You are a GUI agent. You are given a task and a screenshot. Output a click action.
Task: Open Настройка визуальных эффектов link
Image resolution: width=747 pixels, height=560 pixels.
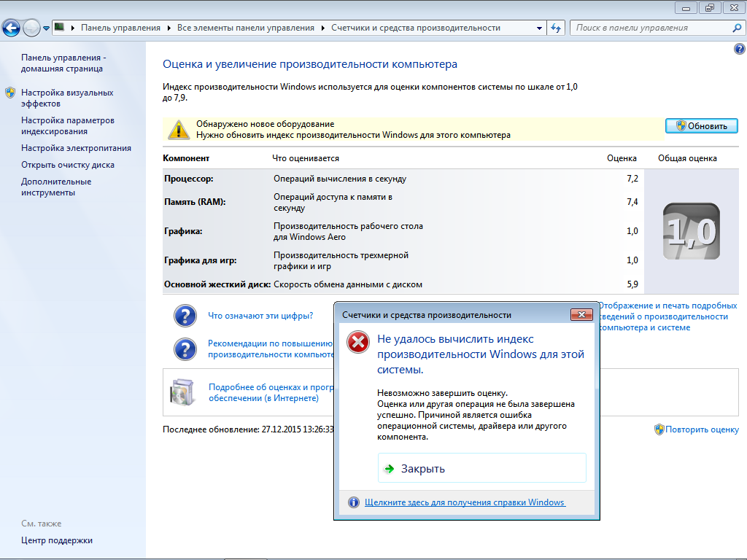click(x=67, y=98)
